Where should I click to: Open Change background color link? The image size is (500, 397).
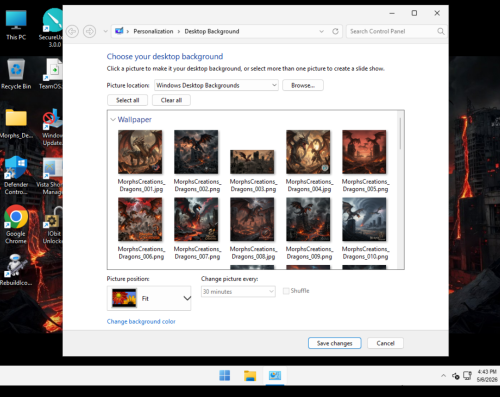click(141, 321)
